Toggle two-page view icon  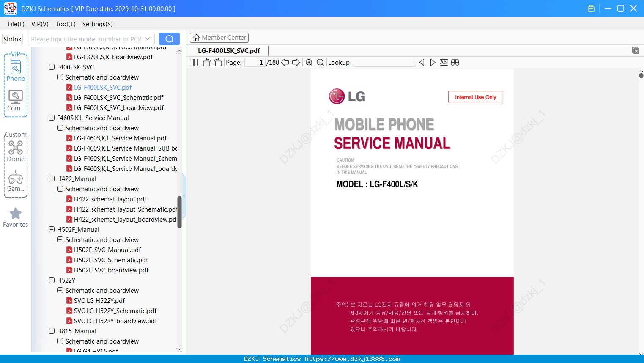tap(194, 63)
